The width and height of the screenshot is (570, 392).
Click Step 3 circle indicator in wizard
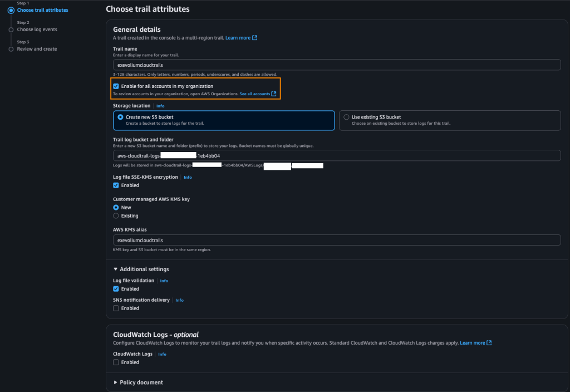11,49
